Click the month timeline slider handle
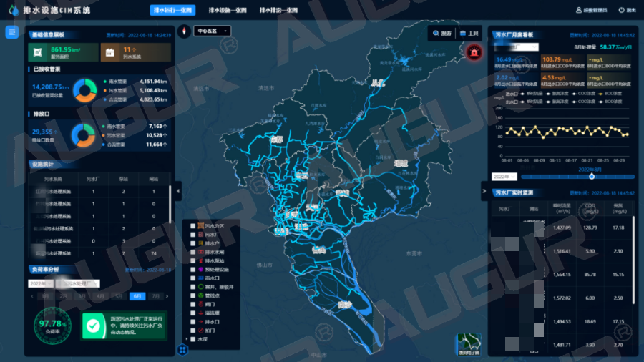 [x=591, y=176]
